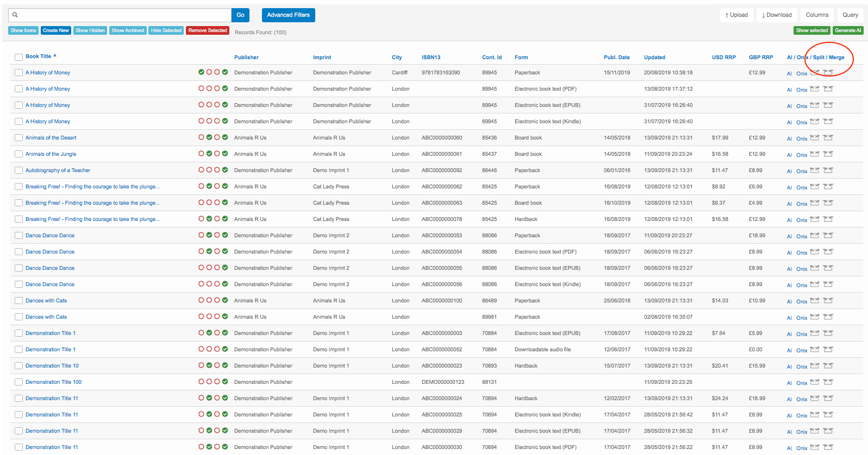
Task: Check the box for Animals of the Desert
Action: coord(18,138)
